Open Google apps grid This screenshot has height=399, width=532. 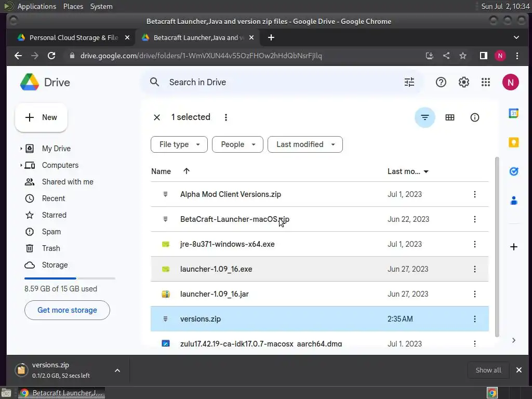[486, 82]
